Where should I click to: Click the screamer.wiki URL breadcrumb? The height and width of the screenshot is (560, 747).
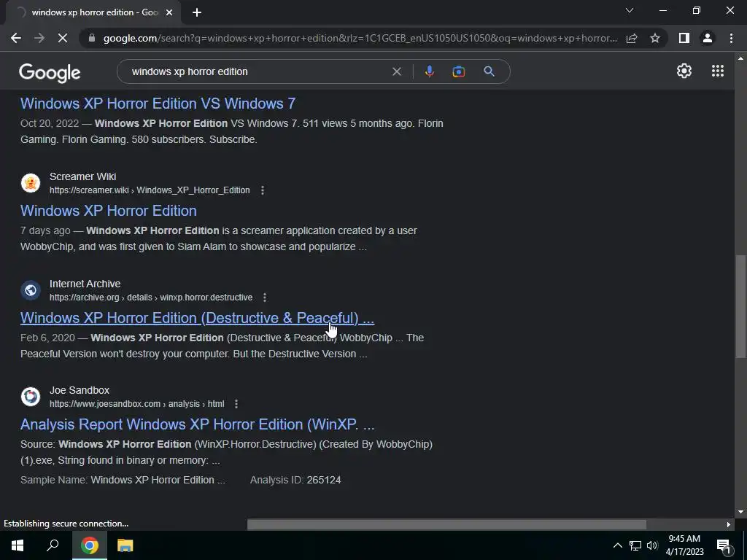[x=150, y=190]
